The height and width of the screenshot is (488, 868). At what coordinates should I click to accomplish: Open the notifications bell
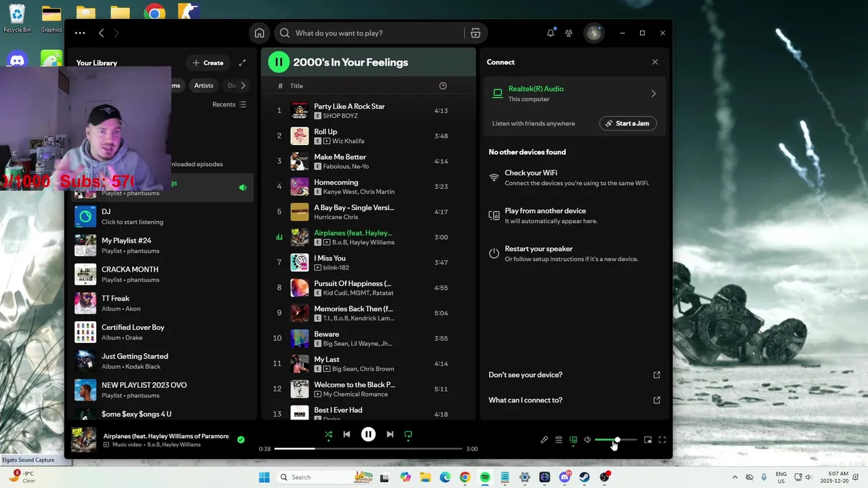[x=551, y=33]
